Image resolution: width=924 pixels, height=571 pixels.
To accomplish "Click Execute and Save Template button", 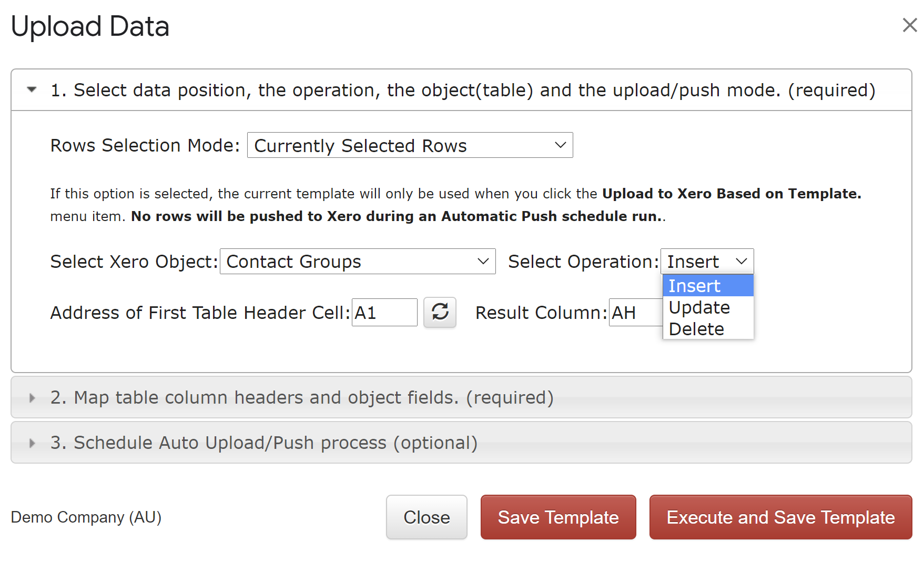I will [780, 517].
